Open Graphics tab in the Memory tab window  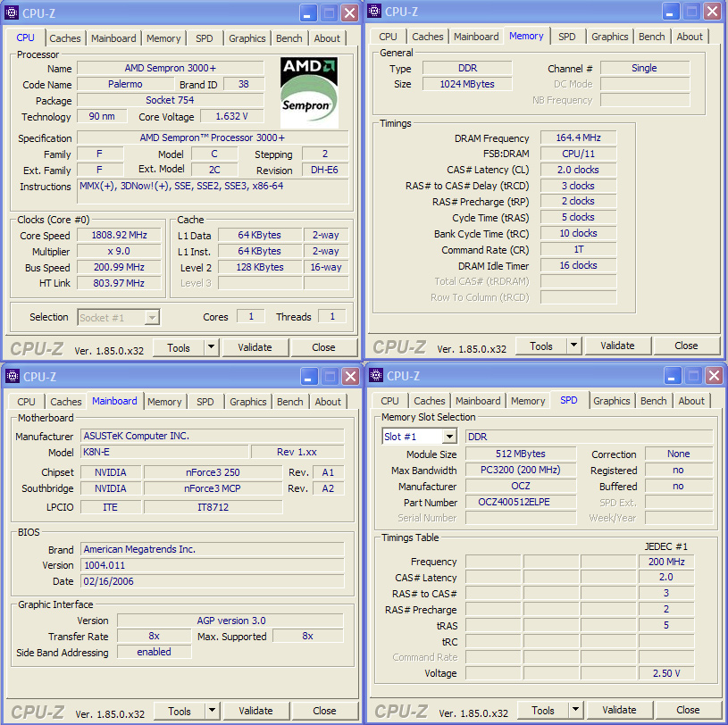coord(609,37)
